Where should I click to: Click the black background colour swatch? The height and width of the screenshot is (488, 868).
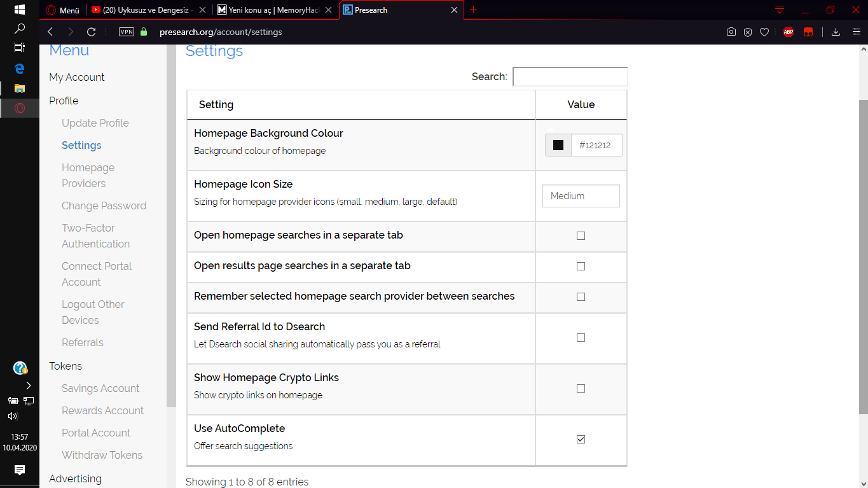click(x=558, y=145)
